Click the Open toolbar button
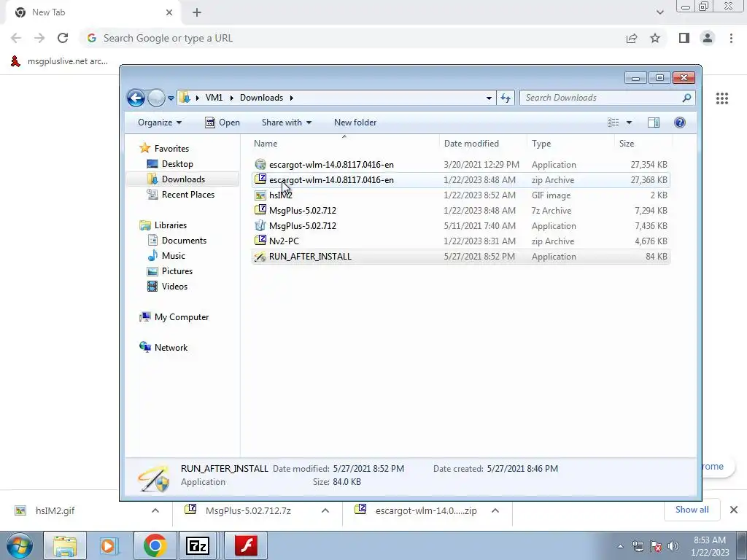Screen dimensions: 747x560 [x=222, y=122]
